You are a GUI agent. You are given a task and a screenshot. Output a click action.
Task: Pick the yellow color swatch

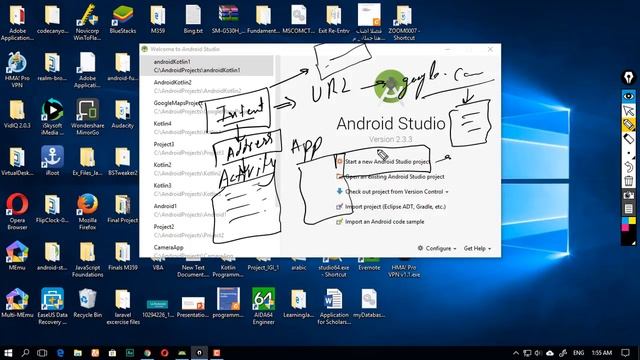click(x=632, y=220)
